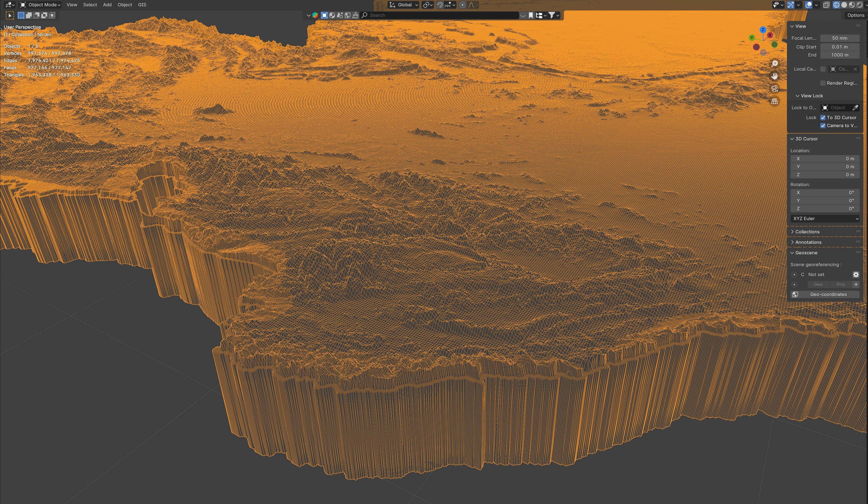The height and width of the screenshot is (504, 868).
Task: Click the eyedropper in Lock to Object
Action: (x=855, y=108)
